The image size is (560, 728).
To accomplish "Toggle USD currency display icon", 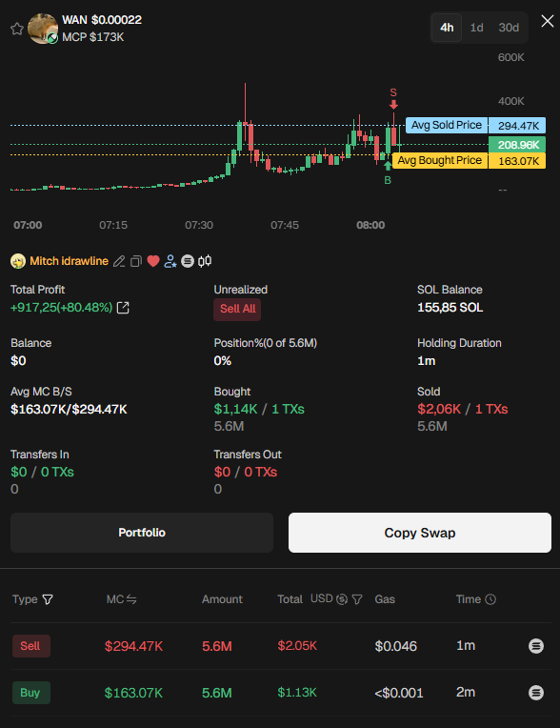I will tap(342, 599).
